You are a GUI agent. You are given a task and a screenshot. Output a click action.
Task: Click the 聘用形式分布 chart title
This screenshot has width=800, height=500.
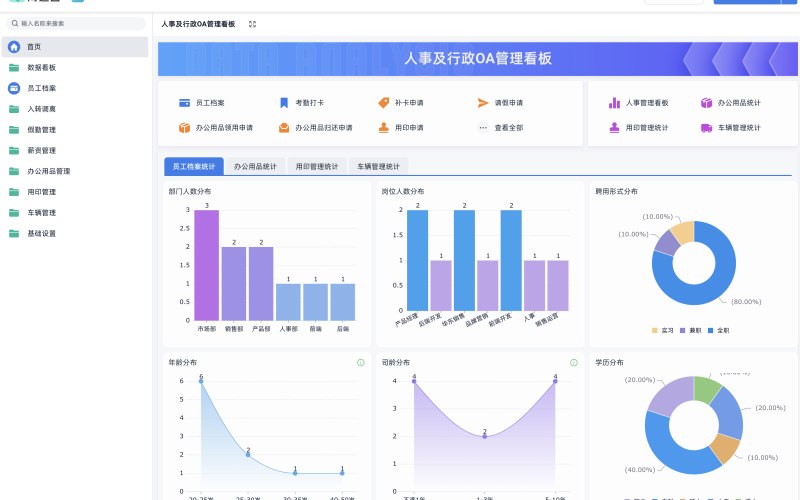616,191
